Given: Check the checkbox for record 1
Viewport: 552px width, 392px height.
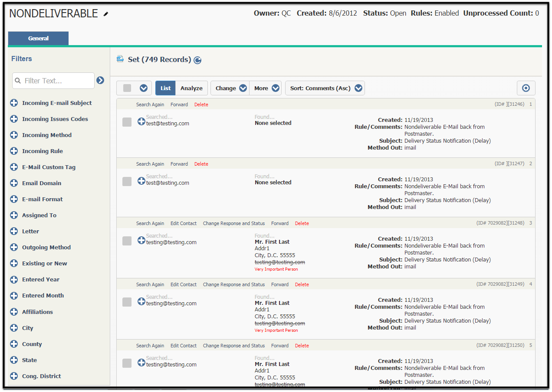Looking at the screenshot, I should pos(127,122).
